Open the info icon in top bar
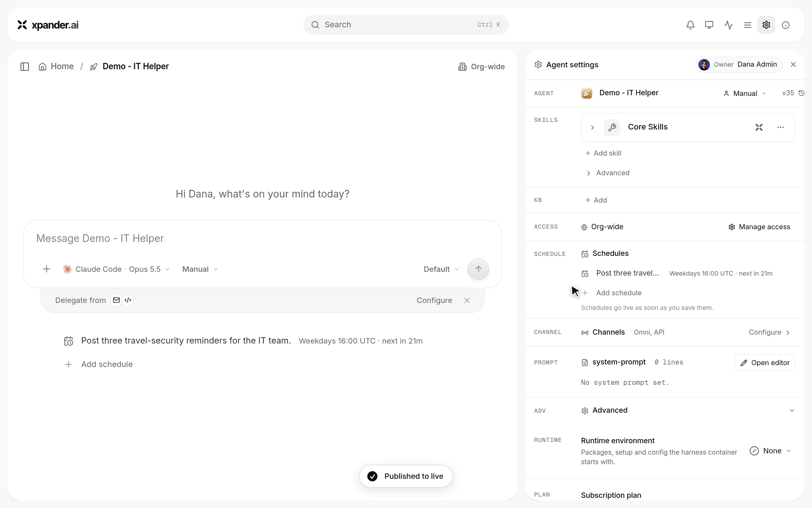Image resolution: width=812 pixels, height=508 pixels. (x=785, y=25)
